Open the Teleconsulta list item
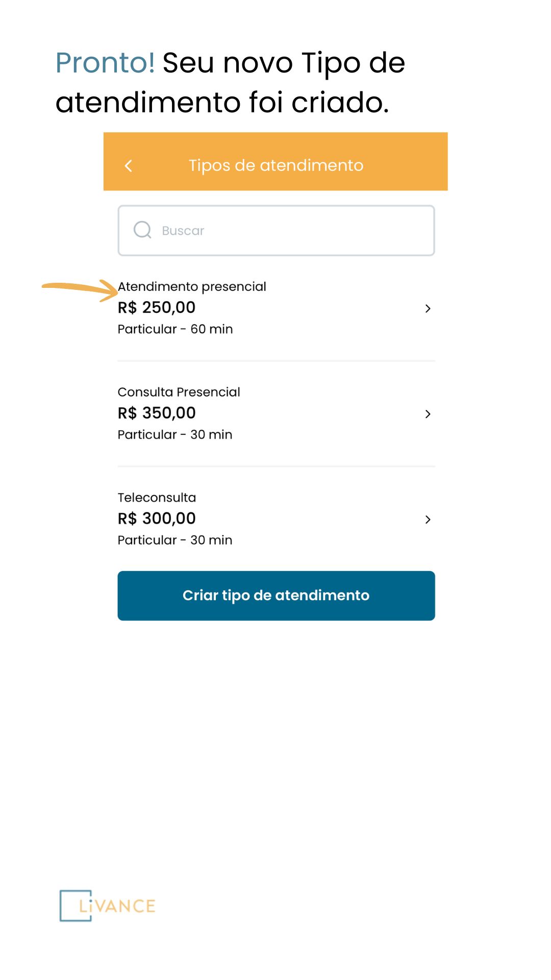551x980 pixels. coord(276,519)
